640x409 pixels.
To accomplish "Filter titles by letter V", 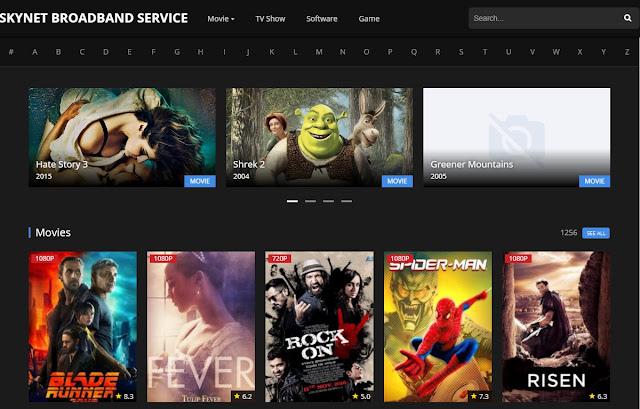I will pyautogui.click(x=532, y=52).
